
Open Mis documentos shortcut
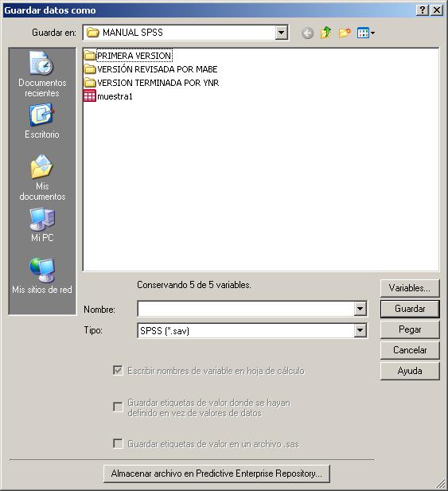[x=42, y=177]
